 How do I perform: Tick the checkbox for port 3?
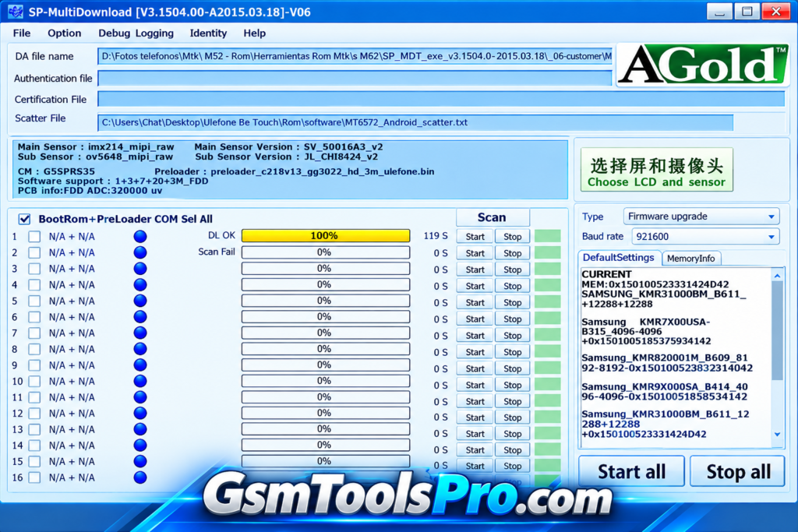coord(34,269)
